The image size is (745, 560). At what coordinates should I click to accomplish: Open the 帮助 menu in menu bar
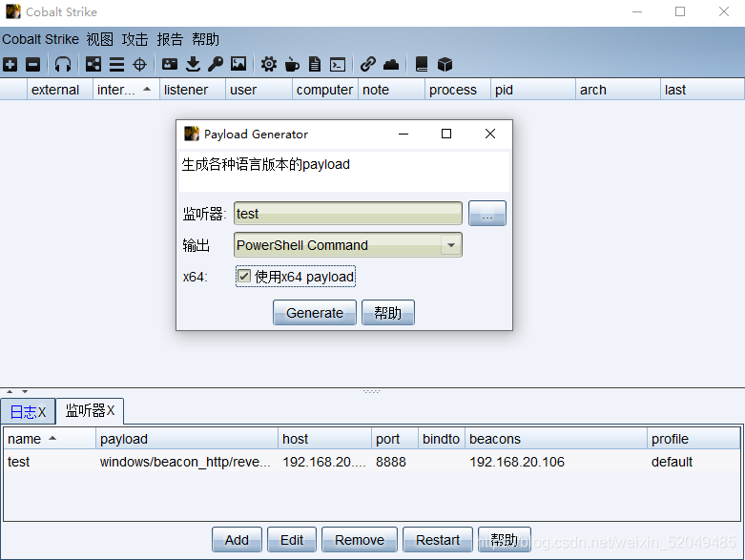click(x=205, y=39)
